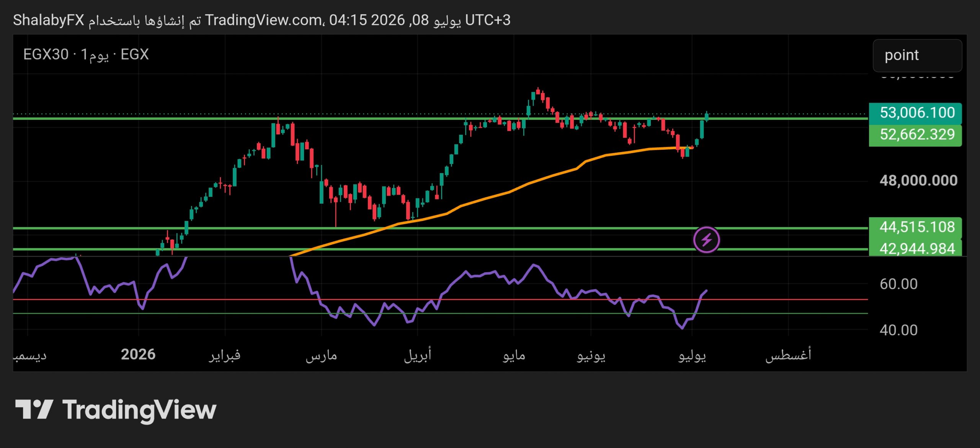980x448 pixels.
Task: Click the فبراير month label
Action: [x=225, y=355]
